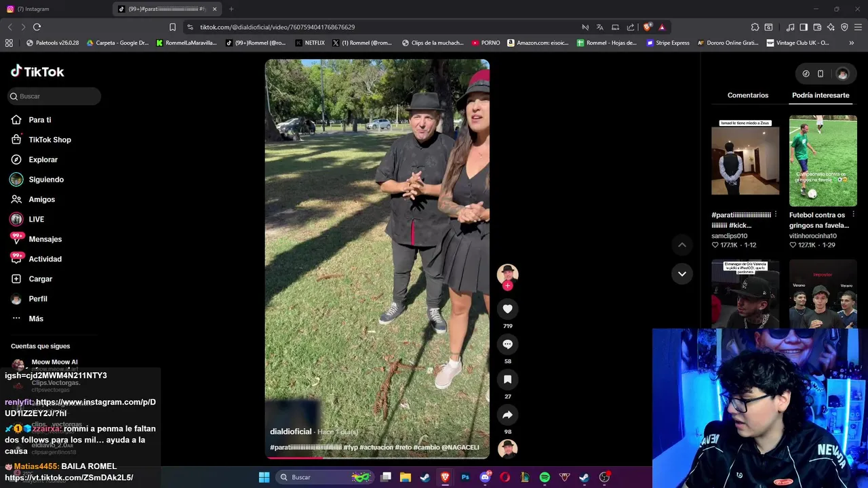Bookmark page with address bar bookmark icon
Image resolution: width=868 pixels, height=488 pixels.
point(172,27)
